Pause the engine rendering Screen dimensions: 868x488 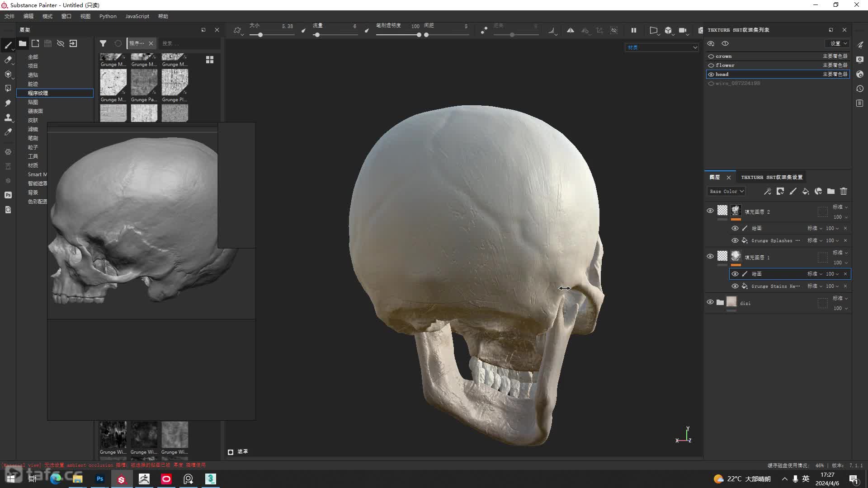pyautogui.click(x=634, y=30)
